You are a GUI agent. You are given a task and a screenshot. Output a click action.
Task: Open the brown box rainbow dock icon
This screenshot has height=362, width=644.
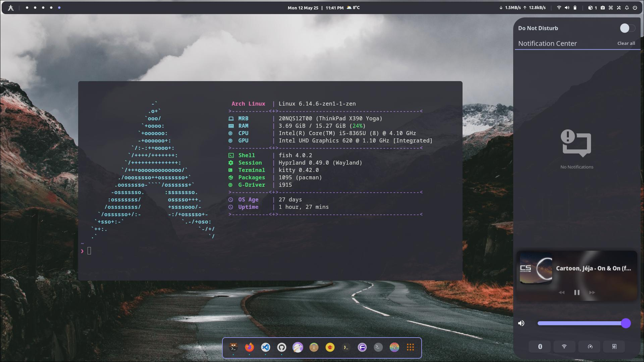point(314,347)
